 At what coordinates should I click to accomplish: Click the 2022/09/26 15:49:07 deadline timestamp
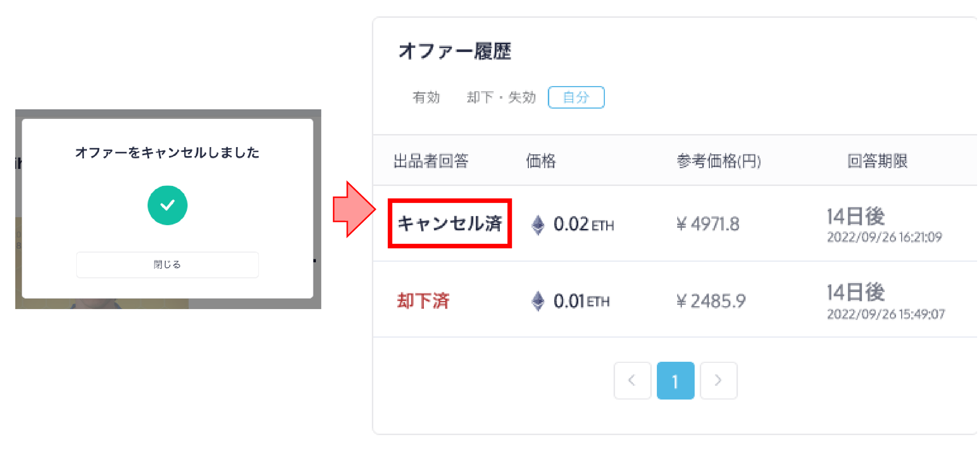[885, 314]
